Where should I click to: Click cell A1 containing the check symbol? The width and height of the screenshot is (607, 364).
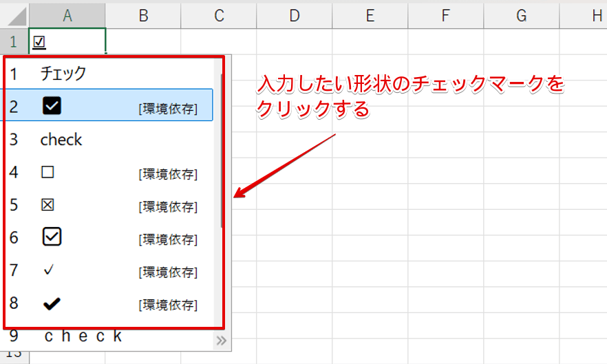tap(67, 41)
